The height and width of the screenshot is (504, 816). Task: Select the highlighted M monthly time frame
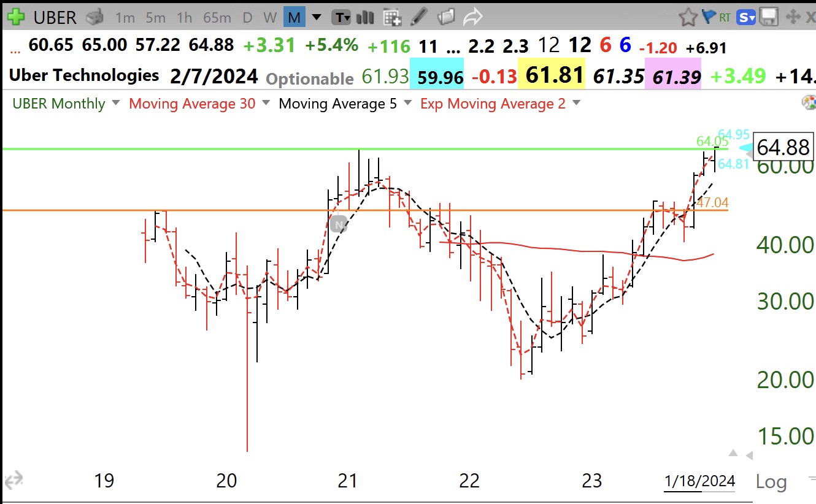click(294, 17)
